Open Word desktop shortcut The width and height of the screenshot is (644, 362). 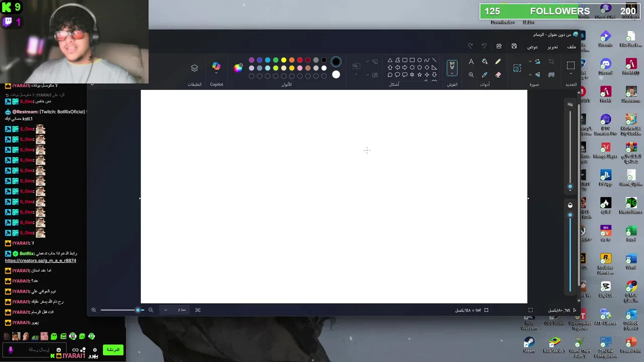pyautogui.click(x=631, y=261)
